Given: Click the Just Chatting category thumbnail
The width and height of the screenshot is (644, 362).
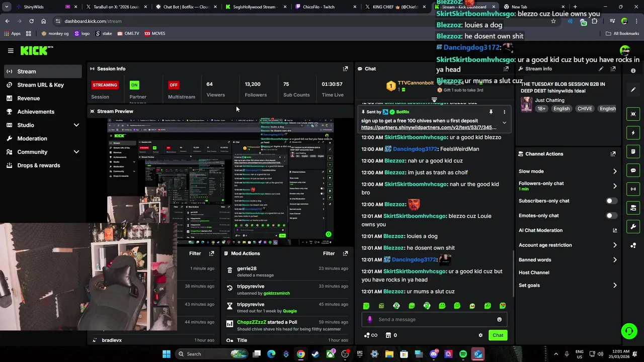Looking at the screenshot, I should 526,104.
